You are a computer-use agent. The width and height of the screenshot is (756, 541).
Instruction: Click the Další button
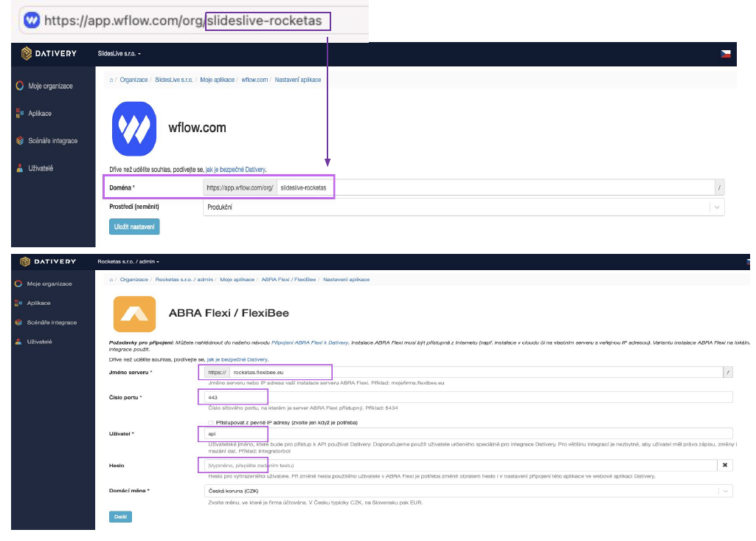click(120, 517)
